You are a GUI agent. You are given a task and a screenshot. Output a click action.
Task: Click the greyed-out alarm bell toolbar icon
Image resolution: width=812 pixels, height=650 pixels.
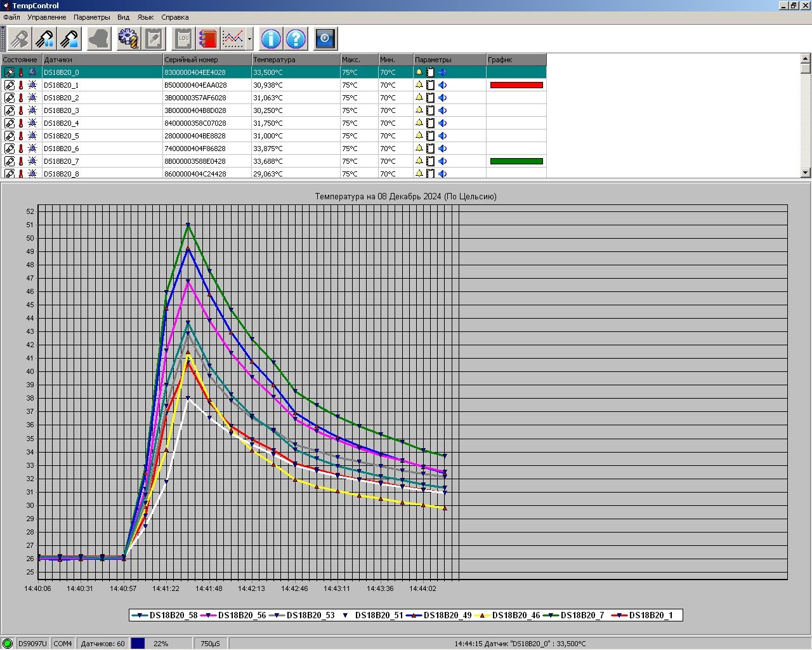[98, 39]
